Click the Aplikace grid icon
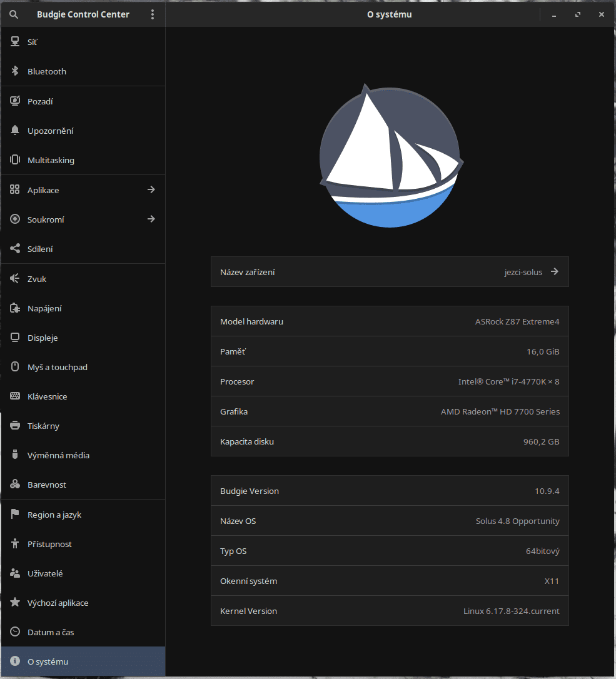616x679 pixels. click(15, 189)
